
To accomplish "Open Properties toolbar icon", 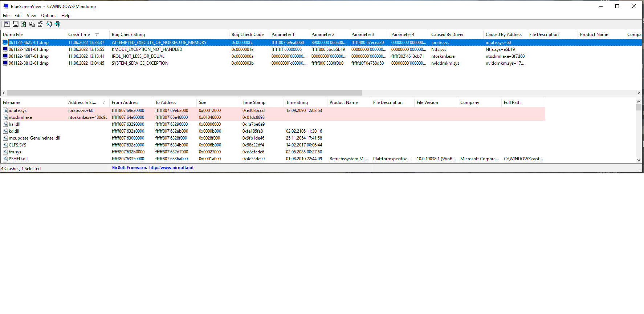I will pyautogui.click(x=40, y=24).
